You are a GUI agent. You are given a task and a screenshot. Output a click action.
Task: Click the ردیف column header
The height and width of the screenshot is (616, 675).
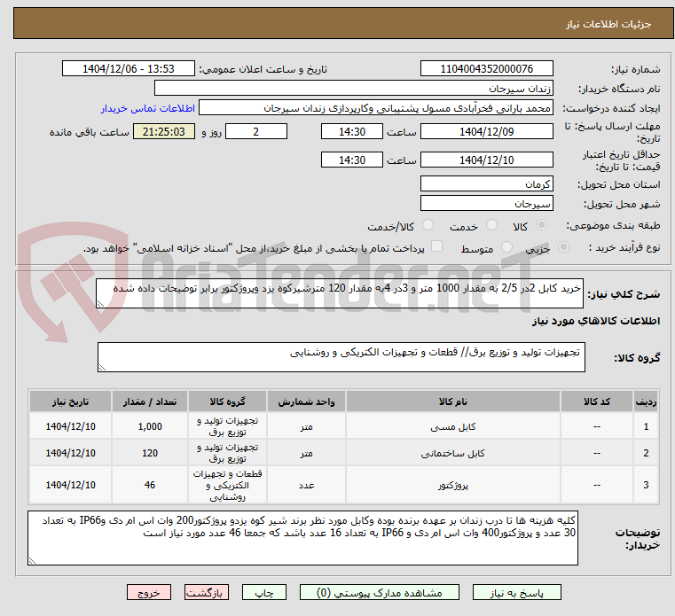pos(646,402)
